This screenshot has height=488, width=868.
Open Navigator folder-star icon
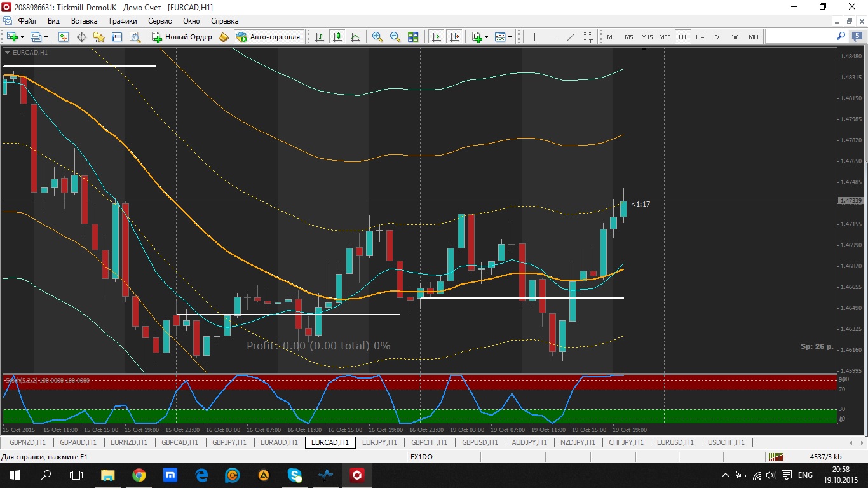99,37
